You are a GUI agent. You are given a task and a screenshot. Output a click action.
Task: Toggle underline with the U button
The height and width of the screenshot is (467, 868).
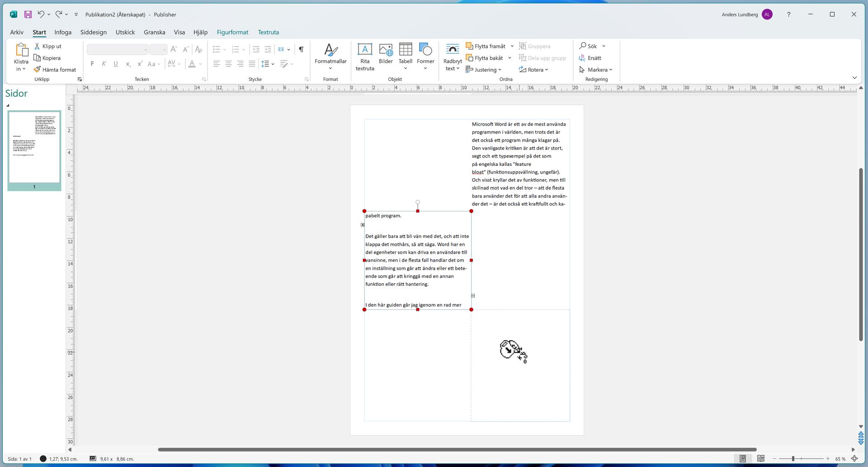pyautogui.click(x=115, y=63)
